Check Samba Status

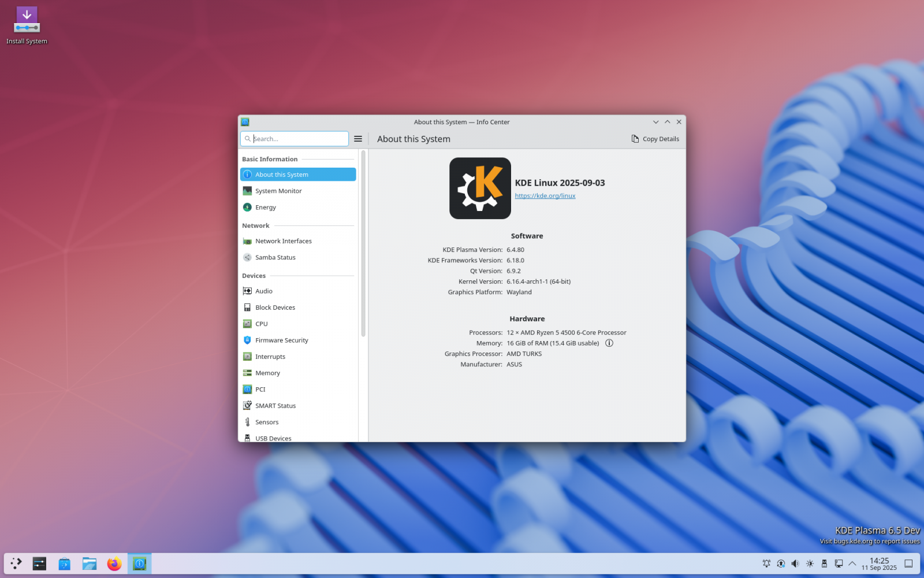(x=275, y=257)
